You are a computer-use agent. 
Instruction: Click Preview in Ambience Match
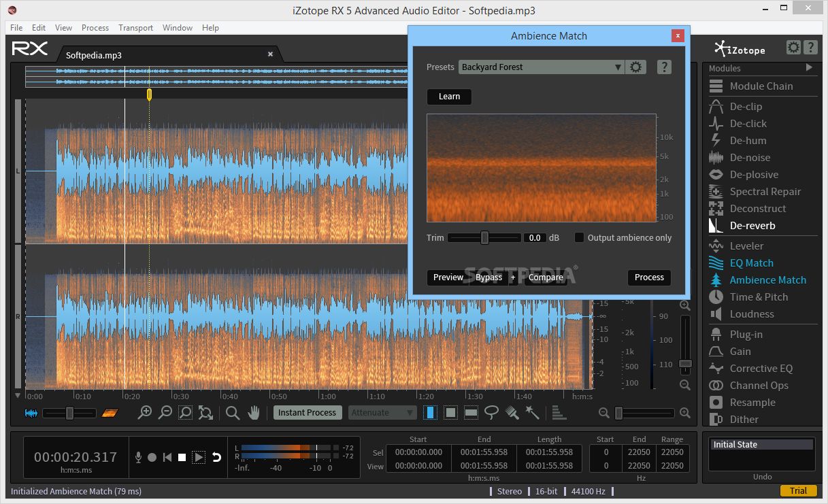click(448, 278)
